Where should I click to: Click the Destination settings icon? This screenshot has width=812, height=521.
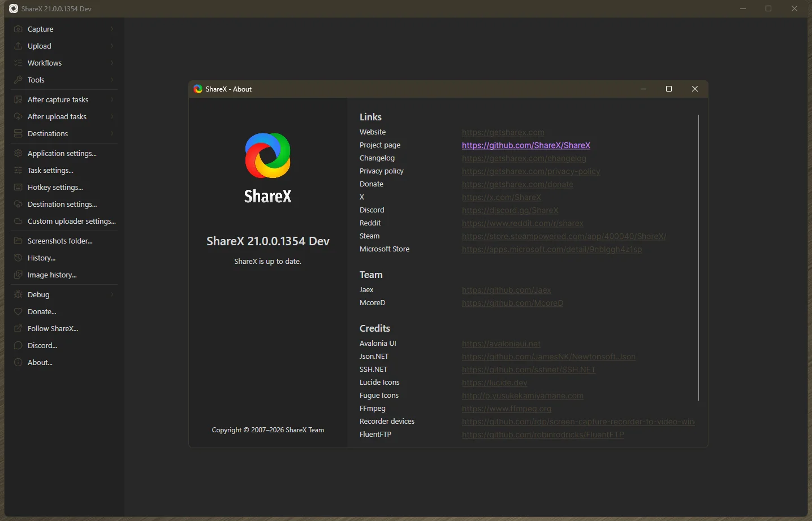18,204
